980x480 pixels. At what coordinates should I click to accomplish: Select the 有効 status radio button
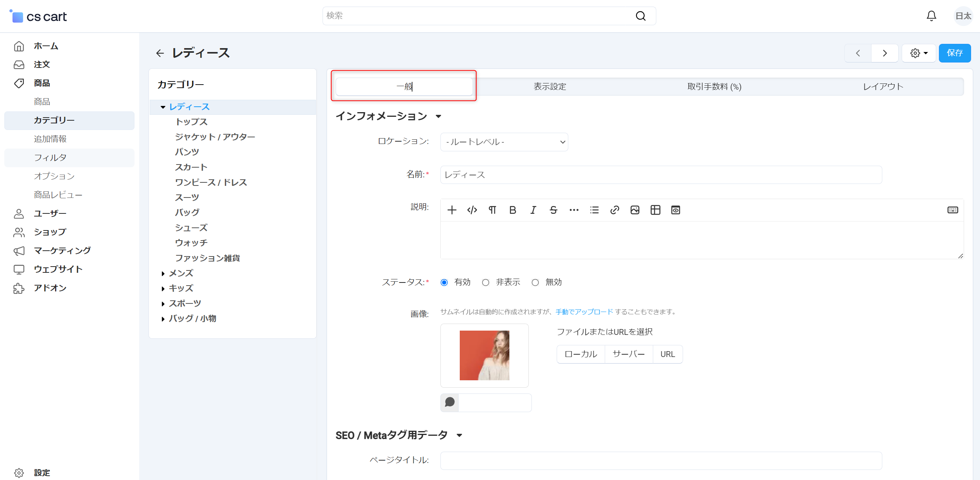click(444, 282)
